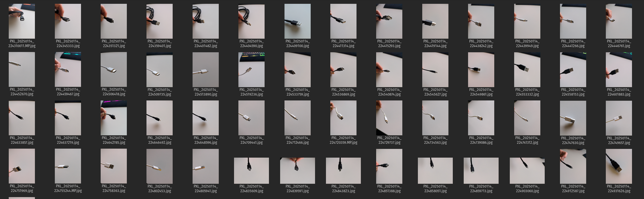Select the filename PXL_20250114_224709441.jpg

[251, 140]
